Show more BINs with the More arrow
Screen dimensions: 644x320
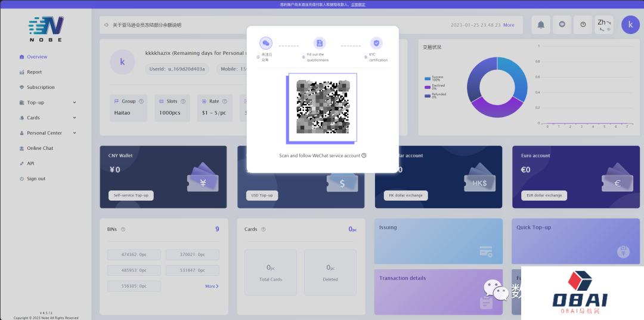(212, 287)
